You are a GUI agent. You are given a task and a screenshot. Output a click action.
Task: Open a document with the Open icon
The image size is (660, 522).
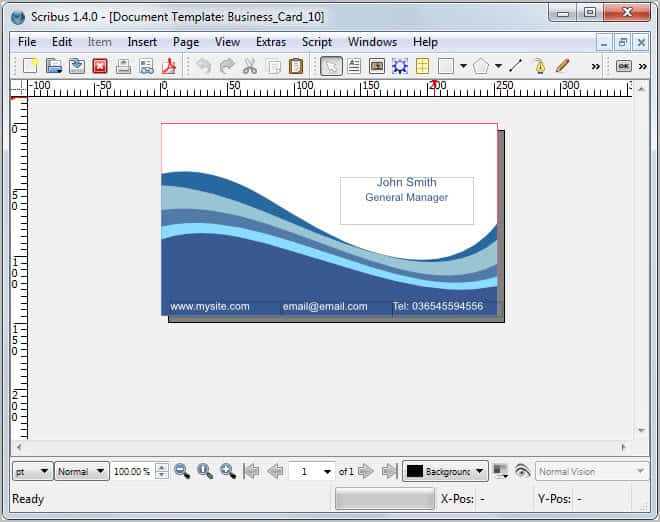[x=54, y=66]
